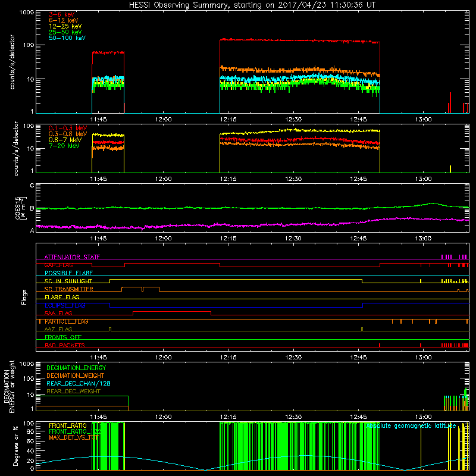
Task: Click the "0.1-0.3 MeV" legend label
Action: tap(68, 128)
